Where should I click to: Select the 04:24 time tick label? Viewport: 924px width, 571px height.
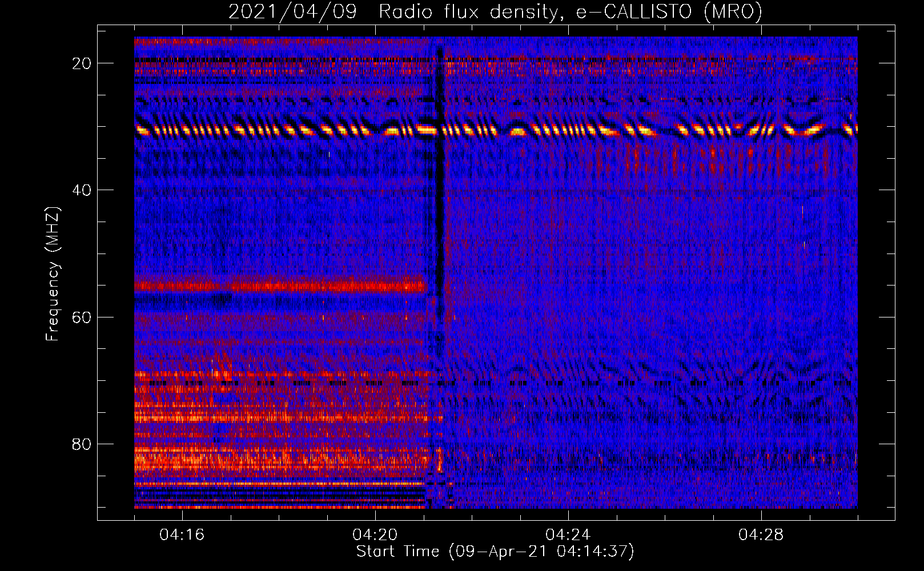[568, 534]
